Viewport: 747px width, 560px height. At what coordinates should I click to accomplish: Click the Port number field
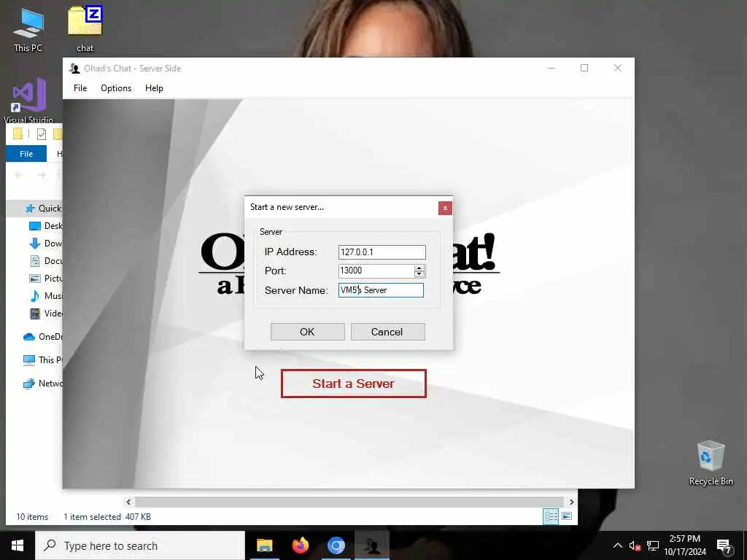pyautogui.click(x=376, y=271)
